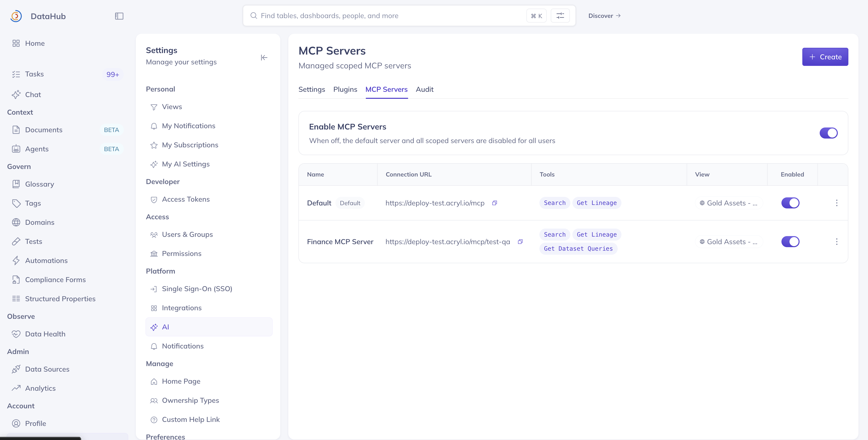This screenshot has width=868, height=440.
Task: Open search filter options icon
Action: click(560, 16)
